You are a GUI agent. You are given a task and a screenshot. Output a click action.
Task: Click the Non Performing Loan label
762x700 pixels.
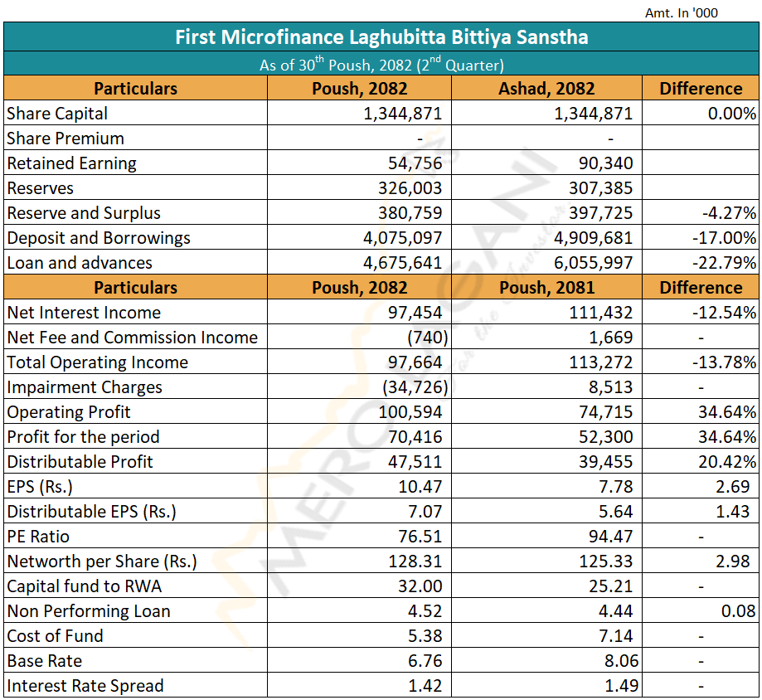click(89, 611)
